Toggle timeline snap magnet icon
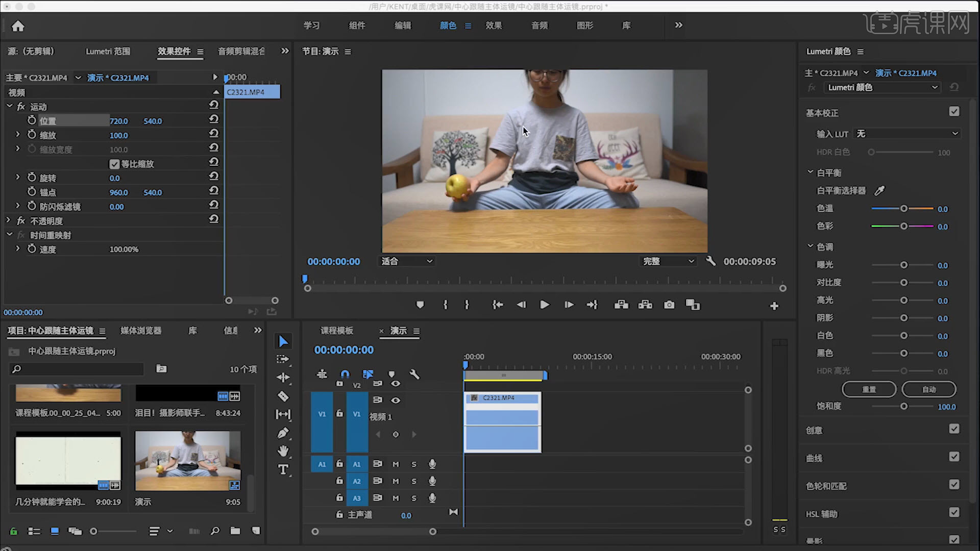Viewport: 980px width, 551px height. tap(345, 374)
